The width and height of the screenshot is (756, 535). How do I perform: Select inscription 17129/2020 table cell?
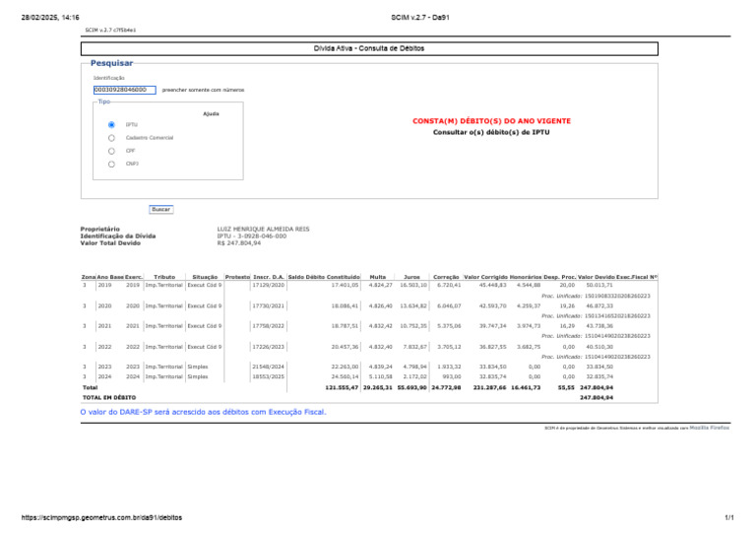click(x=268, y=285)
